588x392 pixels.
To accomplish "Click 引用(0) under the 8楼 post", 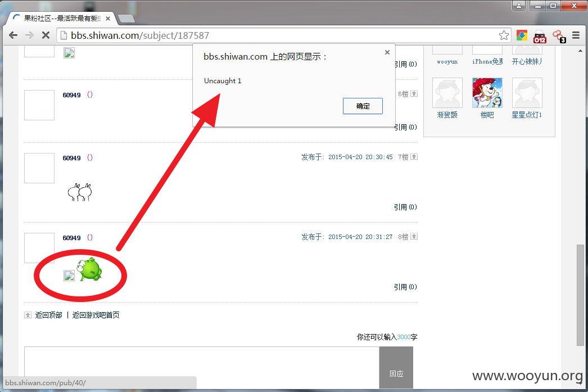I will pyautogui.click(x=405, y=287).
